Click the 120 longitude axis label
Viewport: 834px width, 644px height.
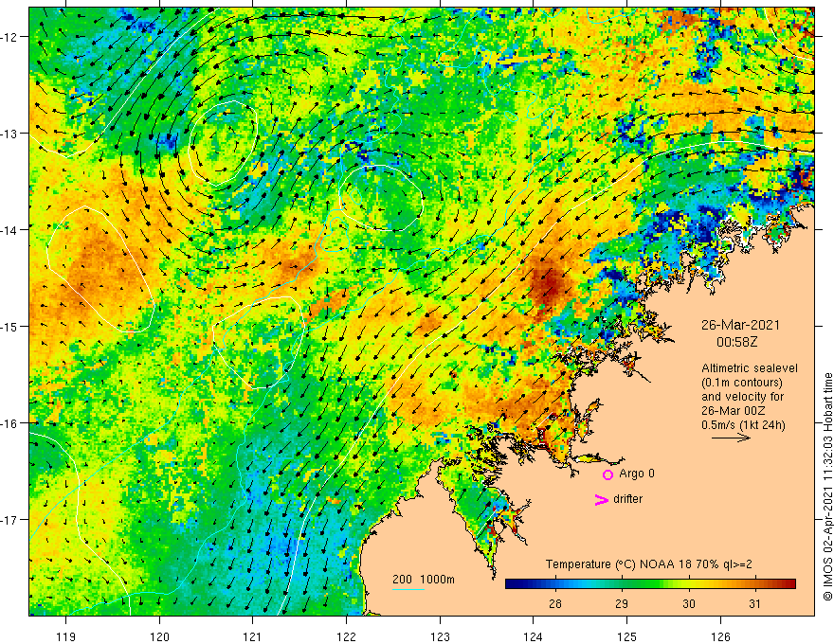(159, 636)
